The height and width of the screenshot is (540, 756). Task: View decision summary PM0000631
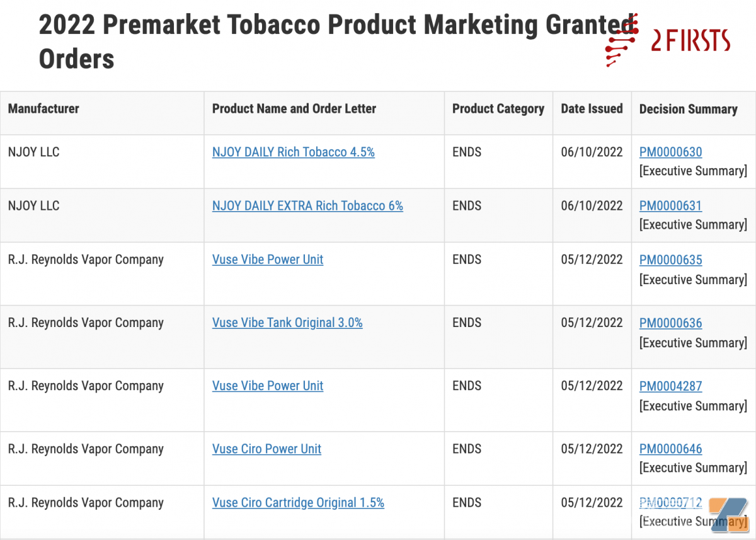670,206
